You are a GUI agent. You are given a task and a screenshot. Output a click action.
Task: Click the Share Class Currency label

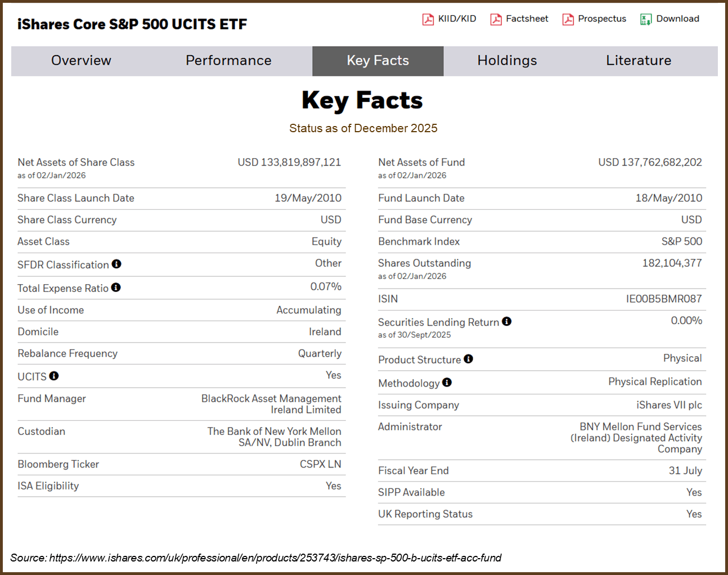click(67, 220)
